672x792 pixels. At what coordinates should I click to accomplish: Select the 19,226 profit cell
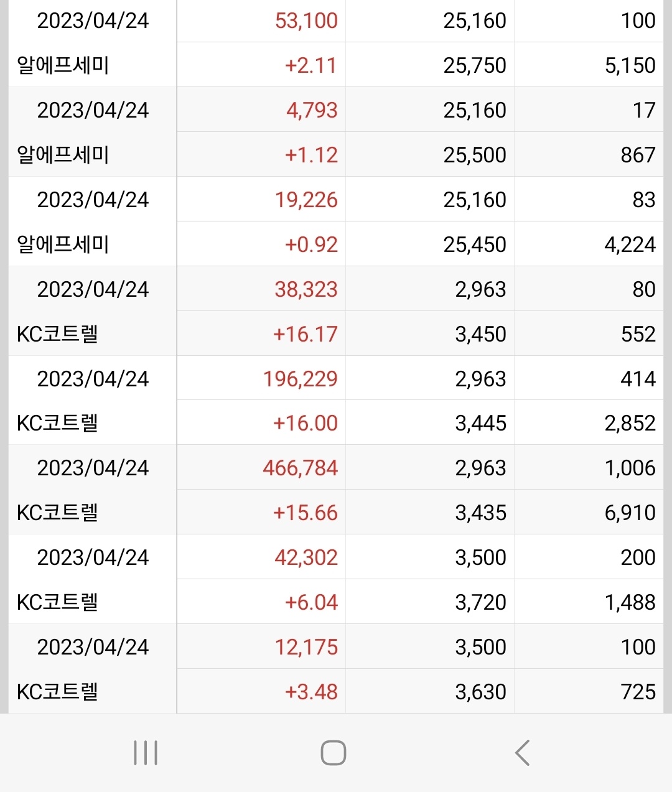coord(306,200)
